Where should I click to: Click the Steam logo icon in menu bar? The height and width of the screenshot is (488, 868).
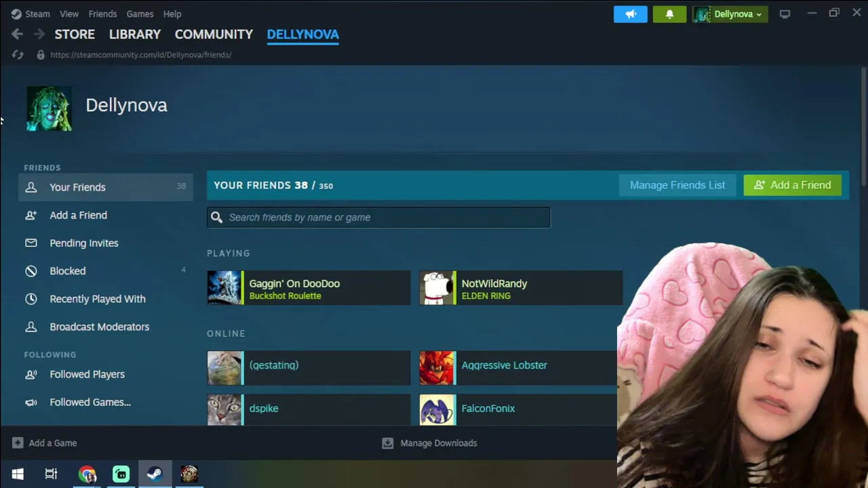pos(16,14)
